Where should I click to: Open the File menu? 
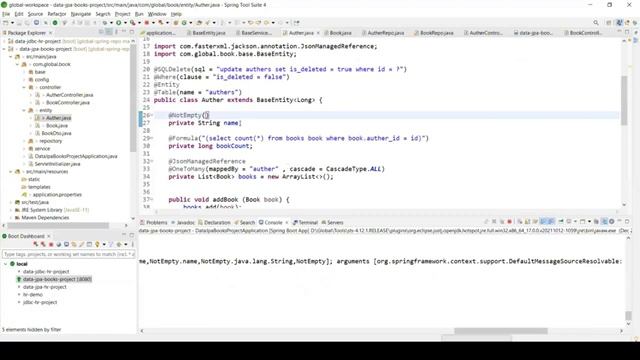tap(6, 14)
